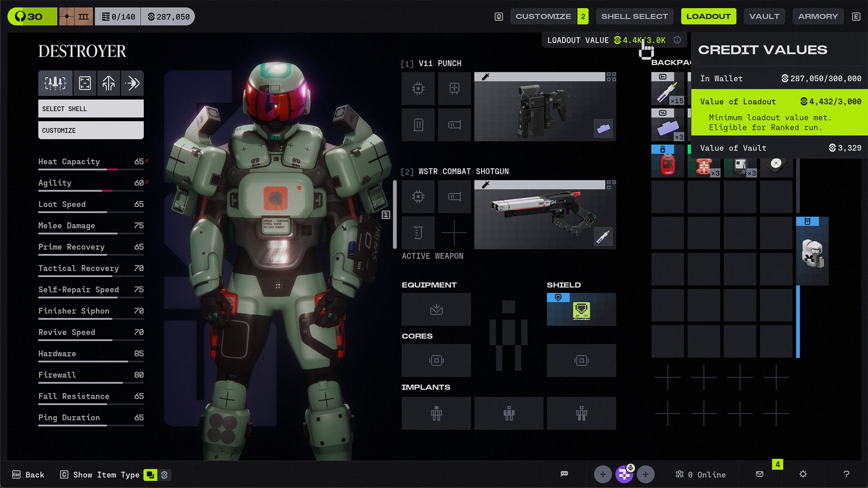Image resolution: width=868 pixels, height=488 pixels.
Task: Open the Cores slot icon
Action: (x=435, y=360)
